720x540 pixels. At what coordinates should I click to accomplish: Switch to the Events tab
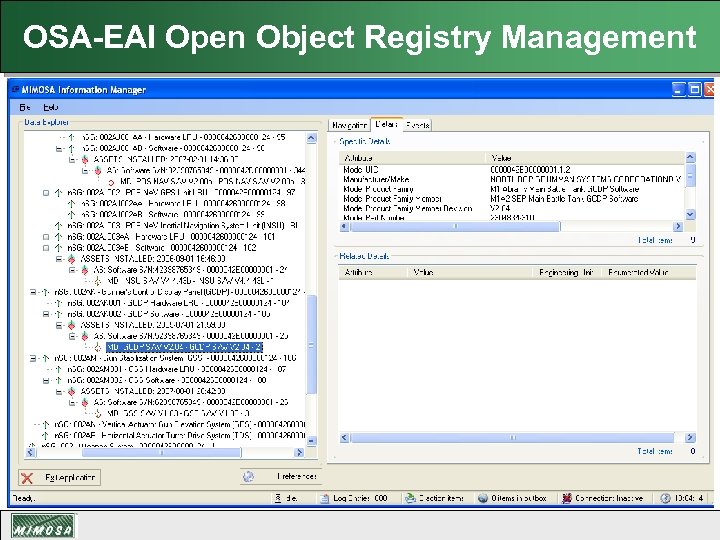point(417,125)
